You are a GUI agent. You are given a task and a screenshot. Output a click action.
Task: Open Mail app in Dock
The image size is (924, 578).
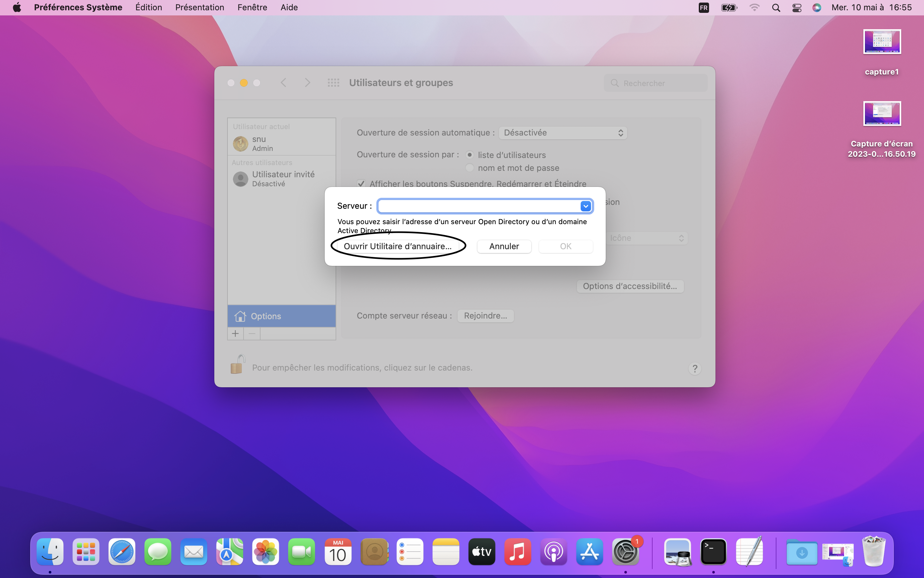coord(193,552)
